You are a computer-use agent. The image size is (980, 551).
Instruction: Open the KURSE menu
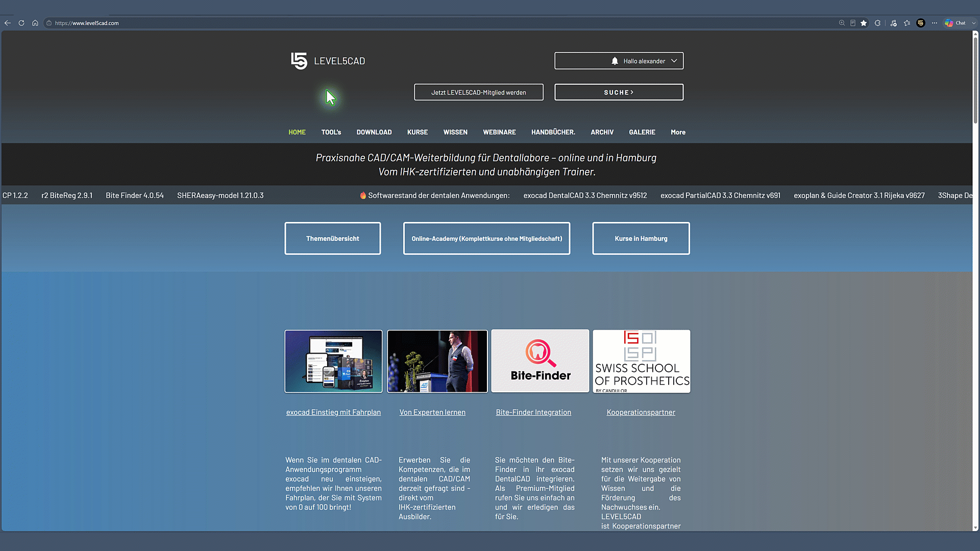[x=418, y=132]
